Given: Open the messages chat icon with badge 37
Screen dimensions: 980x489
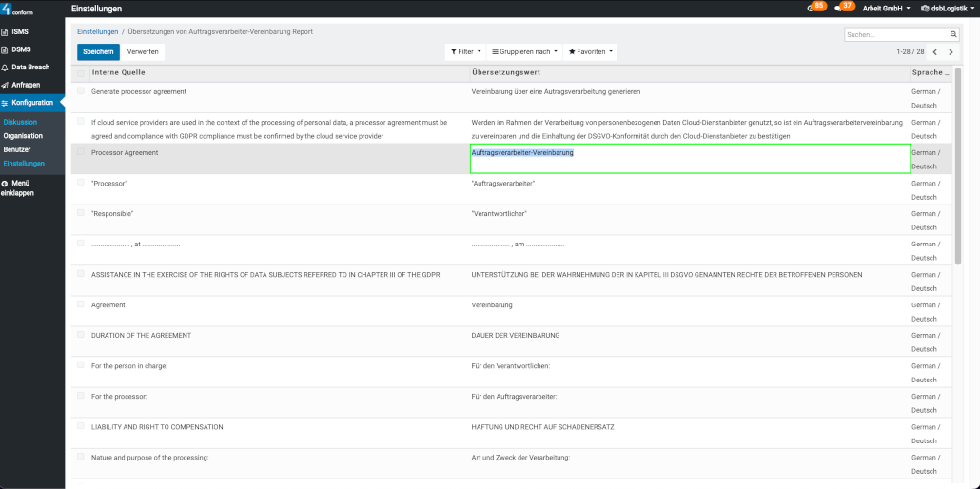Looking at the screenshot, I should (x=839, y=8).
